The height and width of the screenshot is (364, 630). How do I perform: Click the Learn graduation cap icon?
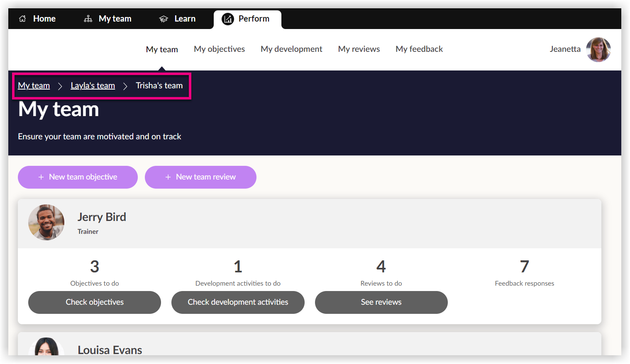coord(164,19)
